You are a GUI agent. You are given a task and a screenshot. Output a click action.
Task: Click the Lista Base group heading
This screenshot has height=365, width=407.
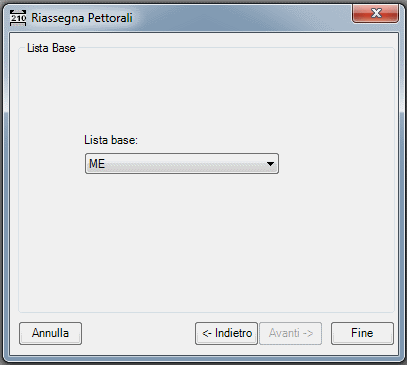pos(51,48)
